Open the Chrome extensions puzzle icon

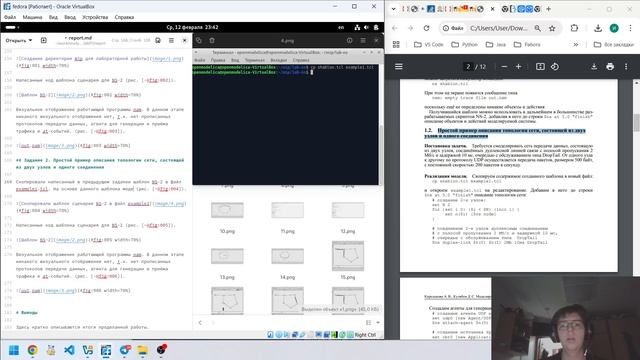574,28
